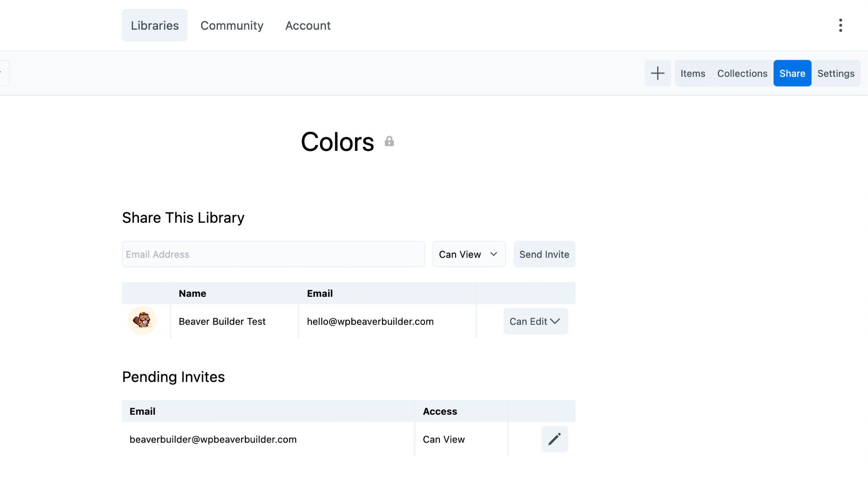Open the three-dot overflow menu
This screenshot has height=487, width=868.
[x=840, y=25]
